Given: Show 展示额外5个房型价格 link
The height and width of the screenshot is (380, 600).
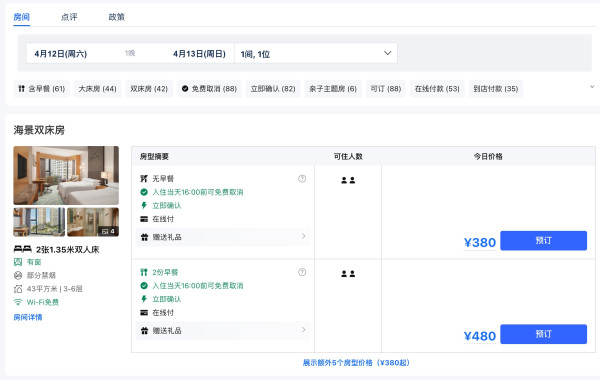Looking at the screenshot, I should pos(356,362).
